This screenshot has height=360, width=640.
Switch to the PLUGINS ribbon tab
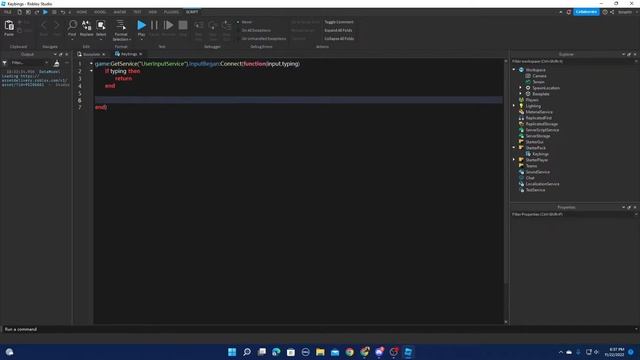coord(171,12)
